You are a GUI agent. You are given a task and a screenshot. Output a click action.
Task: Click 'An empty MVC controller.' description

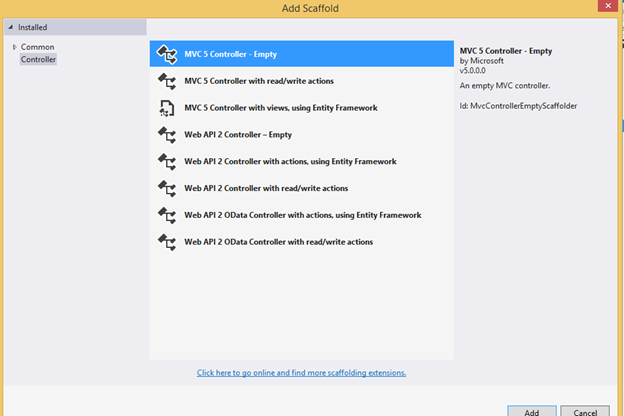pos(505,86)
